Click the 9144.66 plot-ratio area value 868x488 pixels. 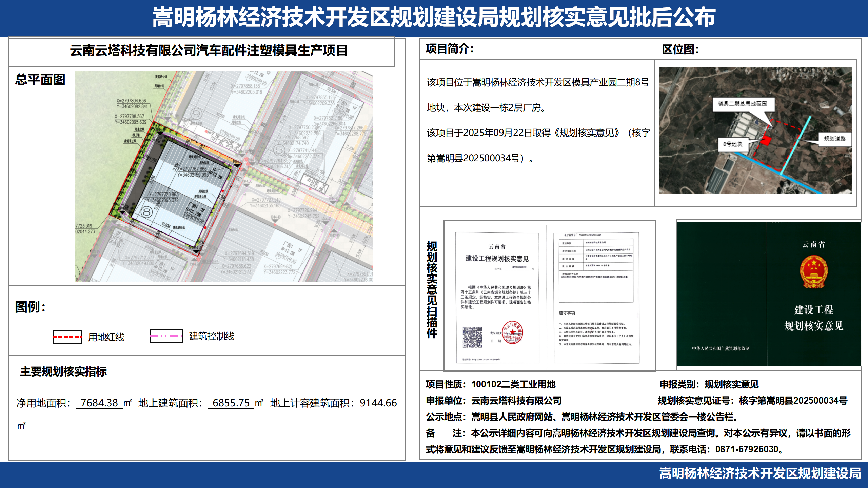tap(378, 403)
